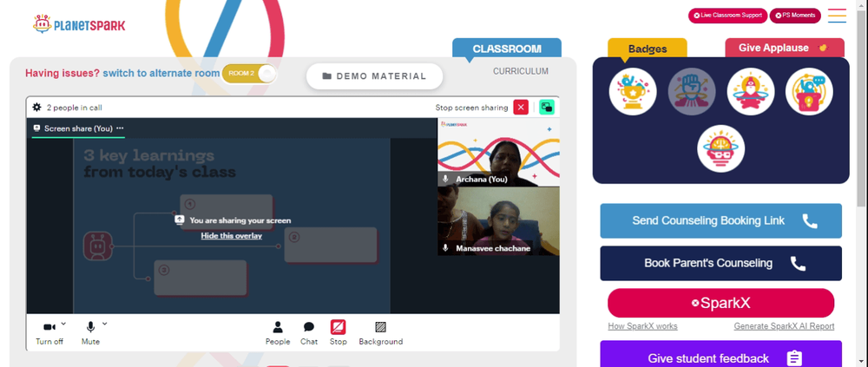
Task: Turn off camera
Action: pos(49,333)
